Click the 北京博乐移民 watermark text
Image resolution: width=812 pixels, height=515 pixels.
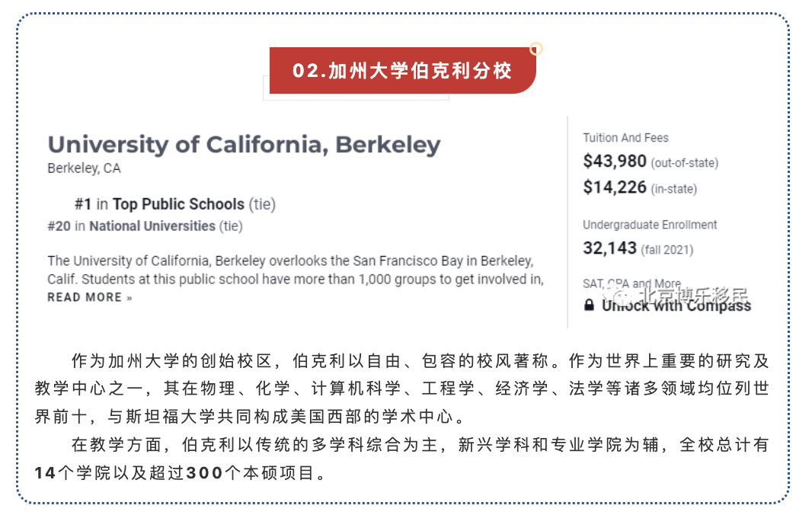tap(693, 294)
